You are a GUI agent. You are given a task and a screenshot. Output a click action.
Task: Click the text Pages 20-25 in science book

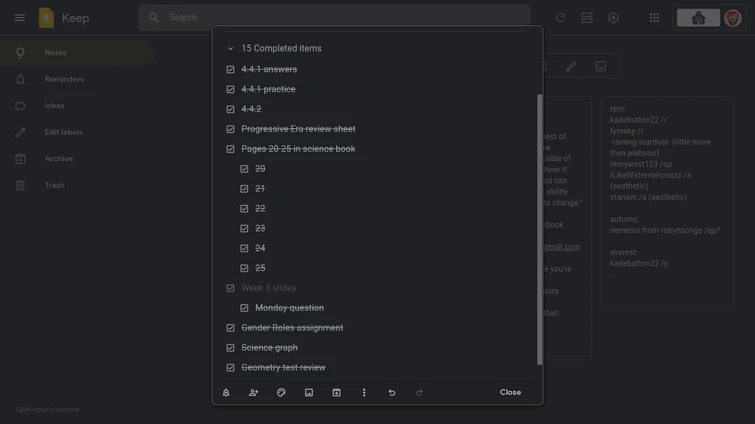[298, 149]
